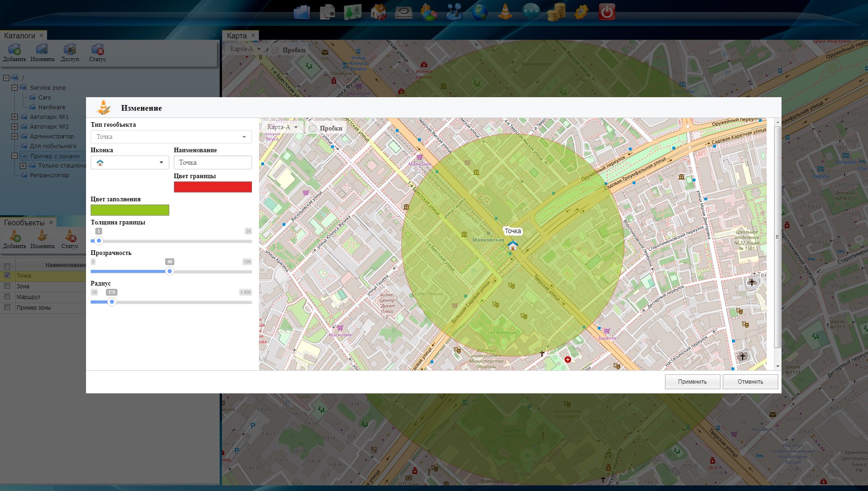
Task: Open the globe map icon in top toolbar
Action: coord(480,12)
